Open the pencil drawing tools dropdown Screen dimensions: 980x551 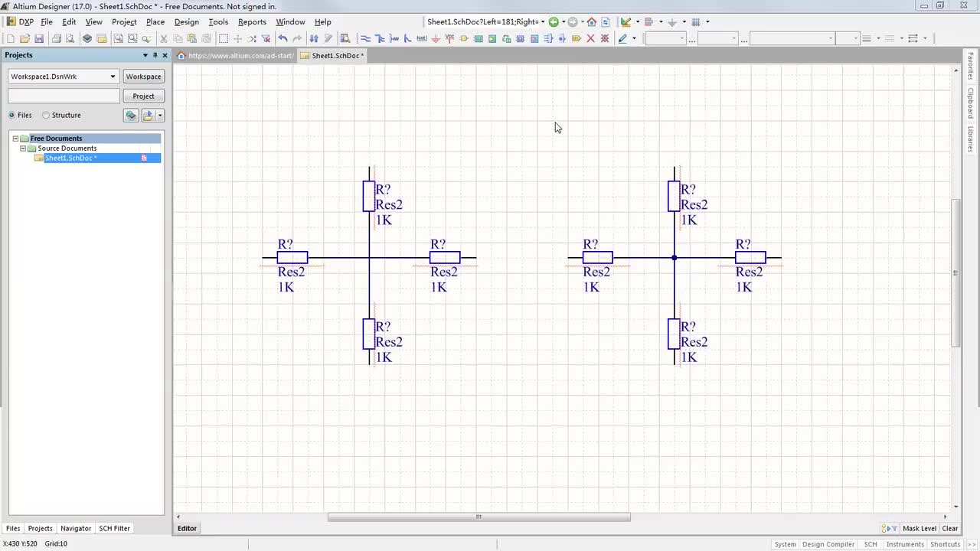click(634, 38)
